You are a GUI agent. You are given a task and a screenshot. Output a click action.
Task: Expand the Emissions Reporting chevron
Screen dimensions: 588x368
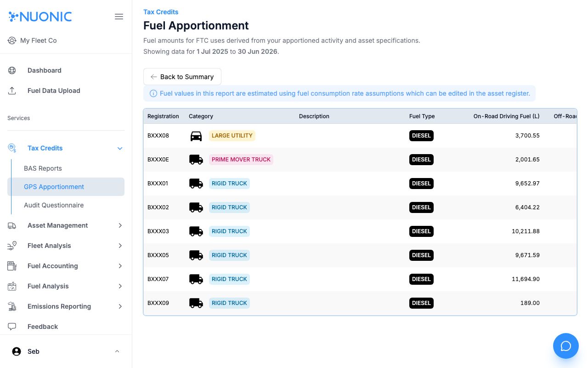pos(120,306)
